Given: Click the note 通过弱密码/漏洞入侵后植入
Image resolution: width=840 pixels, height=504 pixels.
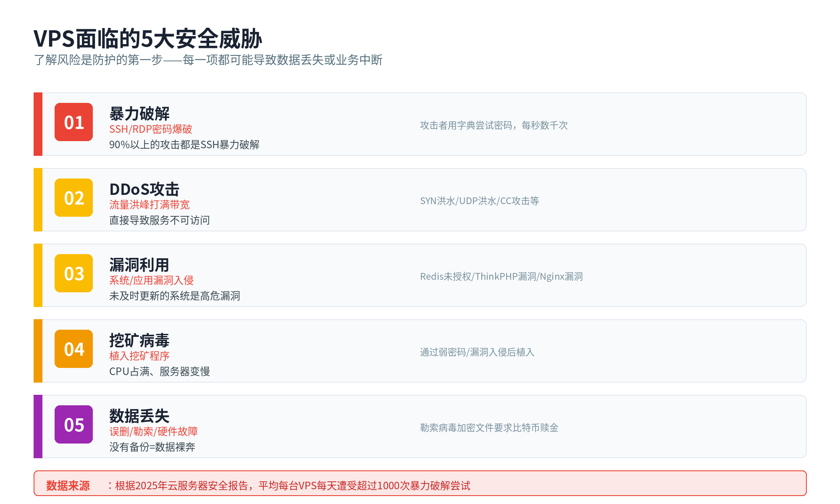Looking at the screenshot, I should (x=477, y=352).
